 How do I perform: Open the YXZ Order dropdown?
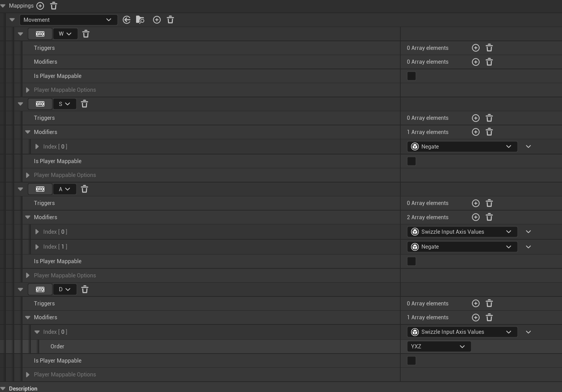(x=439, y=346)
